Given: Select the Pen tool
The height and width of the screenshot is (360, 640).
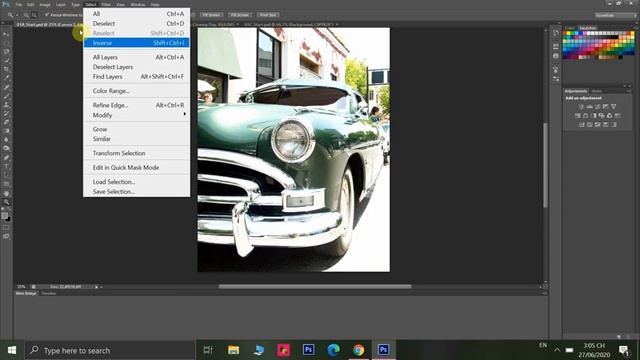Looking at the screenshot, I should tap(6, 158).
